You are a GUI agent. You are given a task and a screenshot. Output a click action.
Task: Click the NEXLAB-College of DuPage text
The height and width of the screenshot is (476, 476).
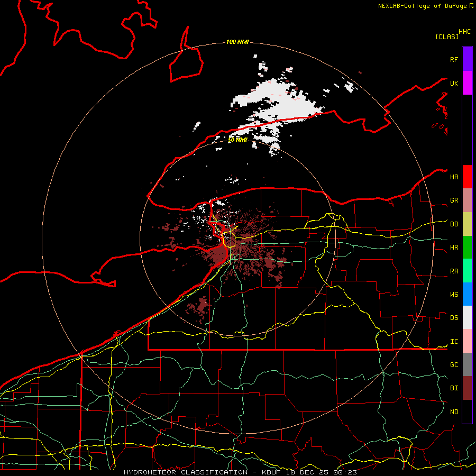click(422, 6)
